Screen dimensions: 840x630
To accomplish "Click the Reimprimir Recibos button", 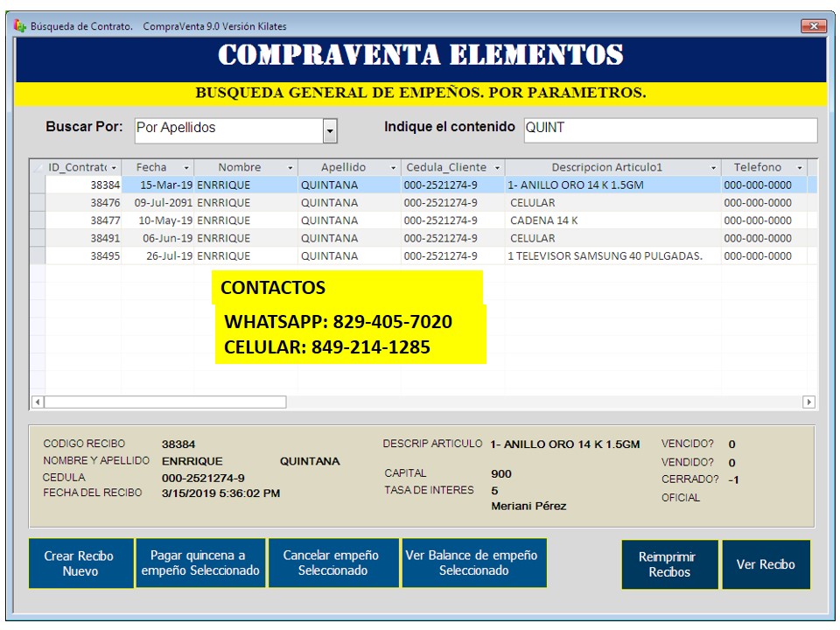I will point(669,564).
